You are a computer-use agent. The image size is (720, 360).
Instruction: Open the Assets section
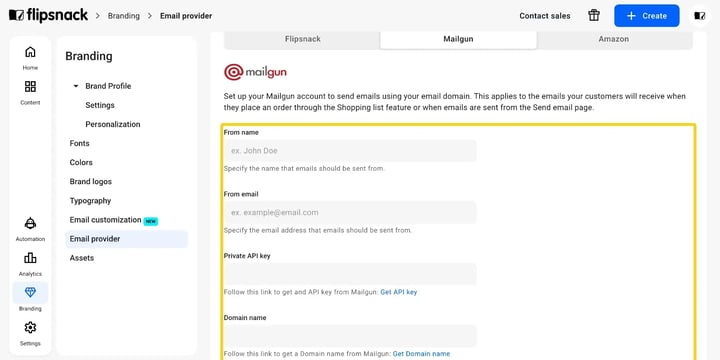[x=82, y=258]
